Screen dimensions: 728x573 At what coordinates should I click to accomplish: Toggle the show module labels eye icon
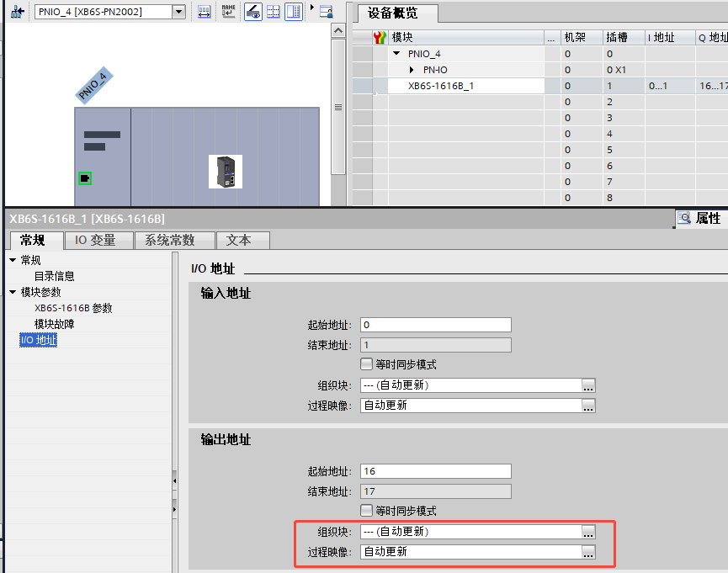click(x=252, y=11)
